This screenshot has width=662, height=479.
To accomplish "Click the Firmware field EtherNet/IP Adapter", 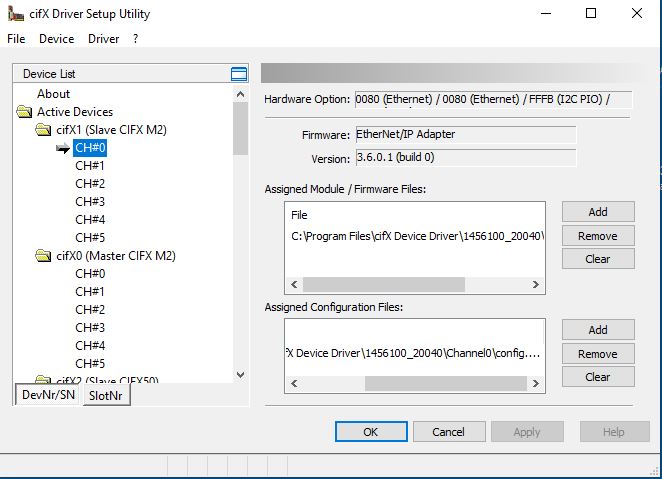I will point(466,135).
